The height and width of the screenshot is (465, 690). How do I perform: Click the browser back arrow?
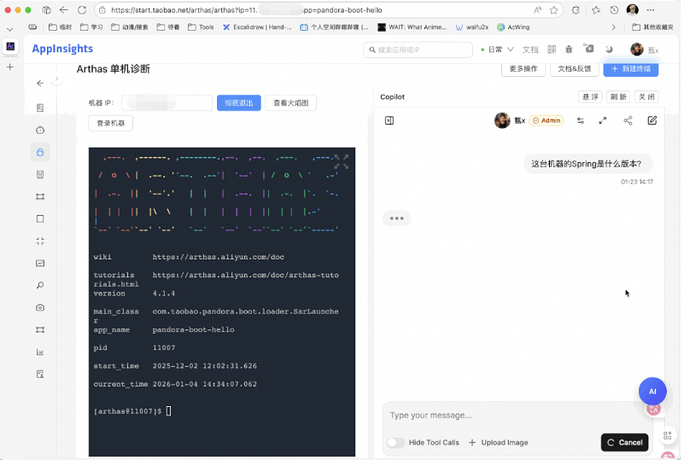point(64,10)
